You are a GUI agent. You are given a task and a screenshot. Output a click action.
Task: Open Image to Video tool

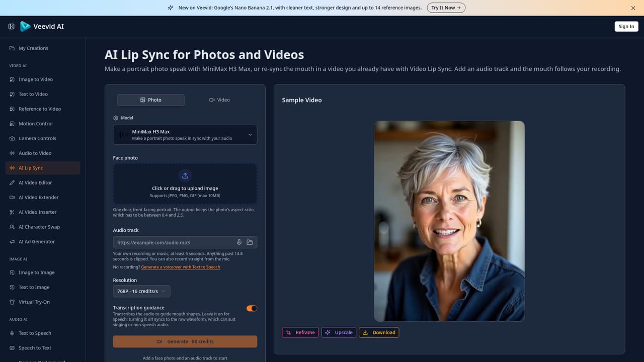coord(43,79)
